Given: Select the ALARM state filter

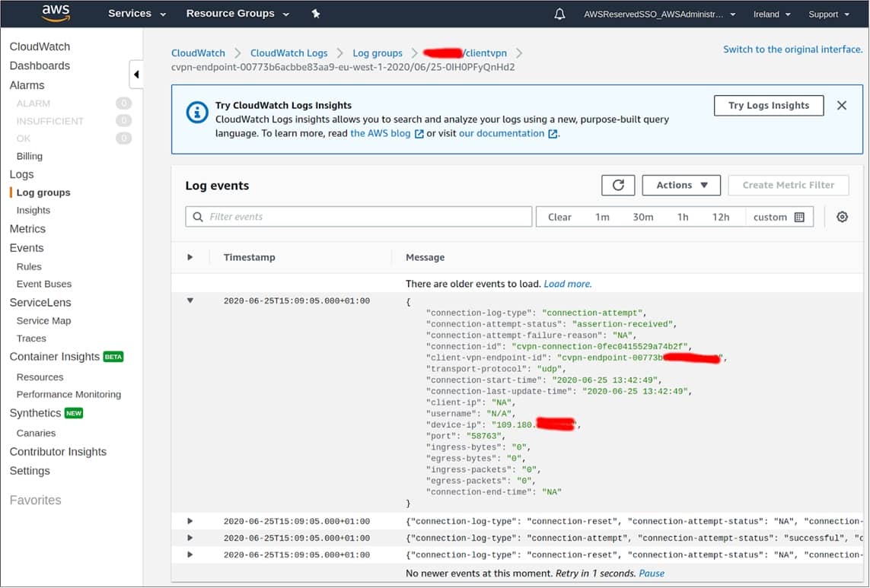Looking at the screenshot, I should click(33, 103).
